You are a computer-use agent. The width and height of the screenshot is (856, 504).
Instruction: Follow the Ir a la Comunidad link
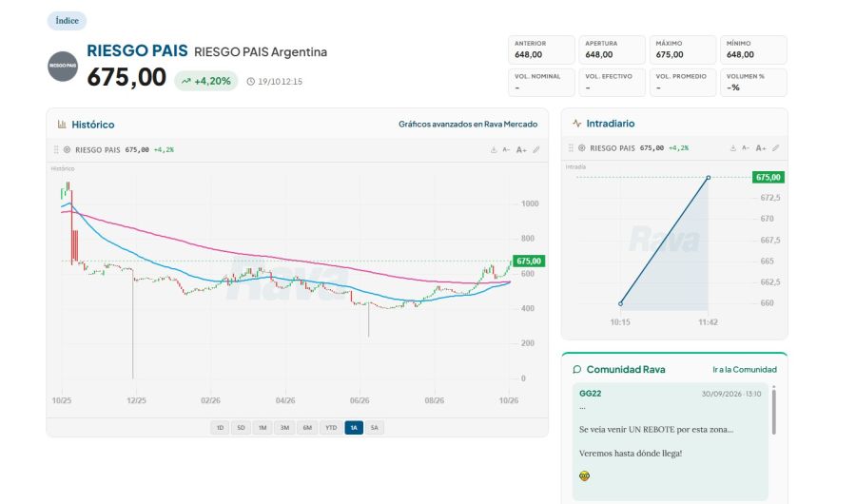[745, 370]
